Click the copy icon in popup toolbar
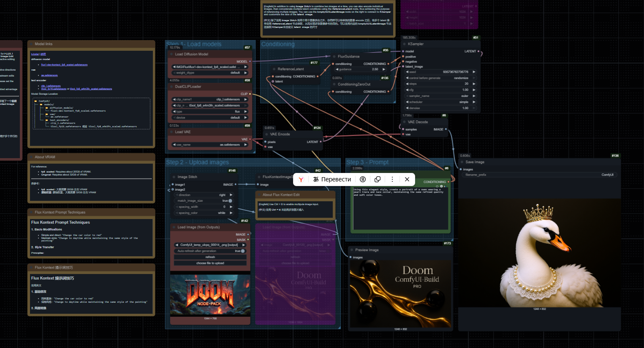This screenshot has width=644, height=348. coord(378,179)
